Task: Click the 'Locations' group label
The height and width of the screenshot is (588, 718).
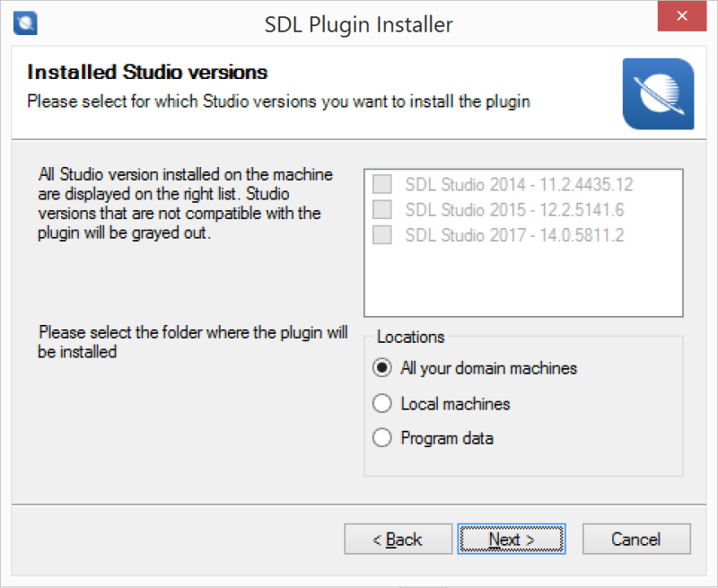Action: coord(410,337)
